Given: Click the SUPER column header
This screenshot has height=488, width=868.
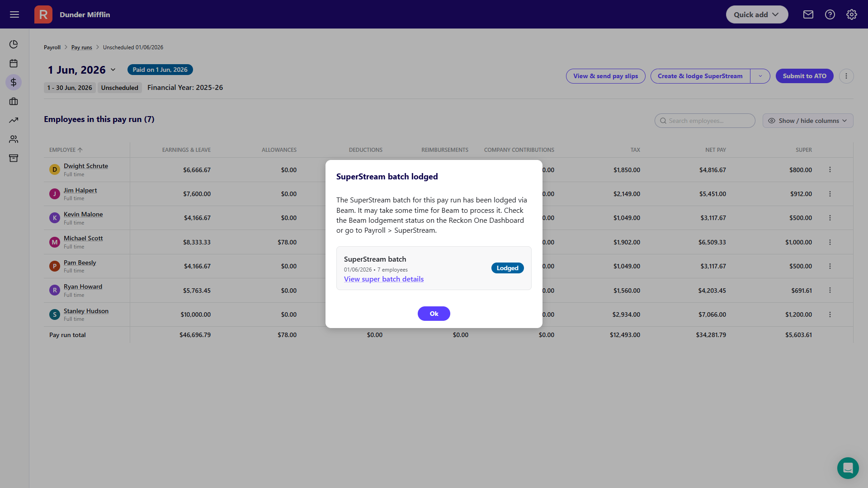Looking at the screenshot, I should [804, 150].
